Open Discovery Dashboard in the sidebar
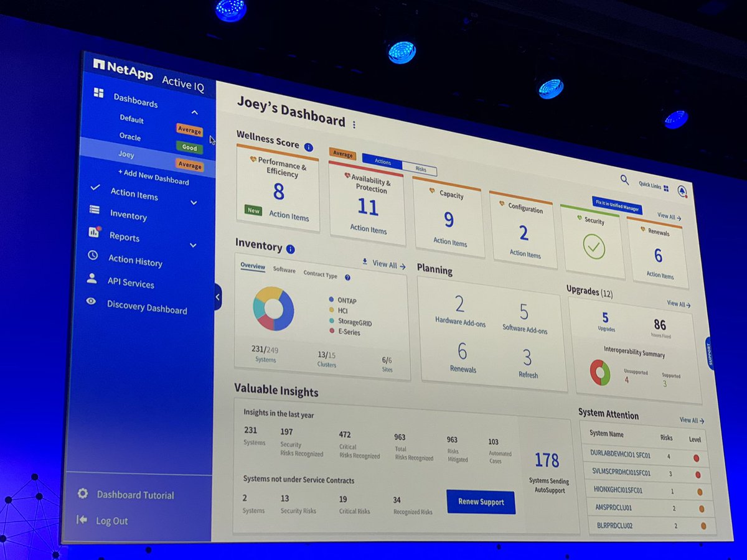Screen dimensions: 747x560 (x=146, y=307)
